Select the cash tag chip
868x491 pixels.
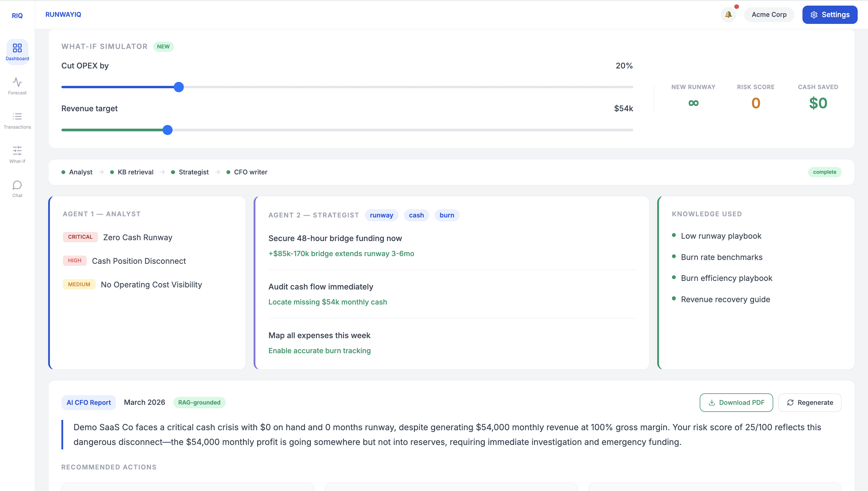coord(416,215)
